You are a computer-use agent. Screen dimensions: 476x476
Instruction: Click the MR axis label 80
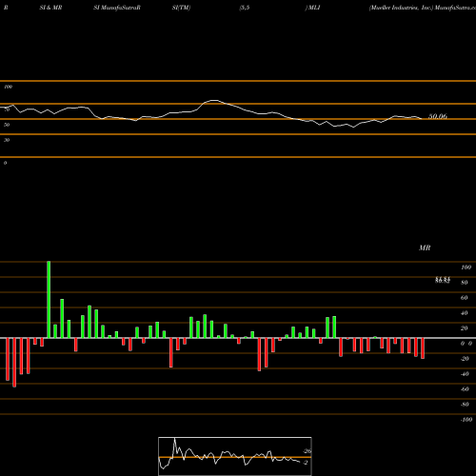click(465, 283)
